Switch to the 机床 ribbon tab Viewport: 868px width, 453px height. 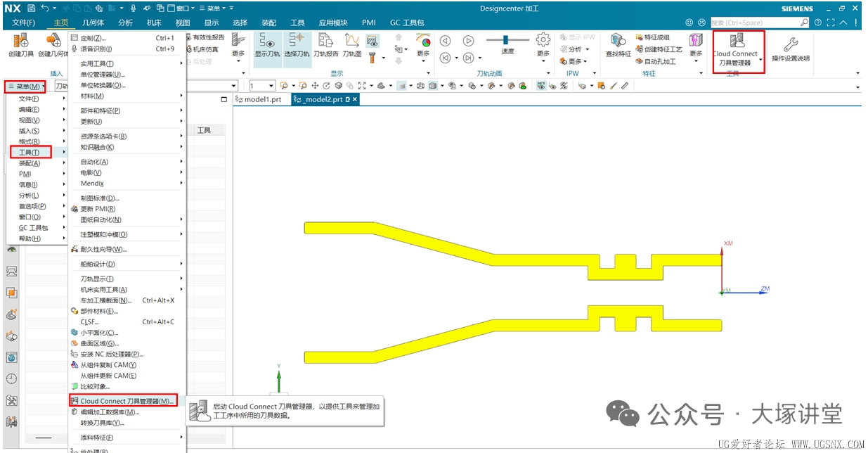click(154, 23)
